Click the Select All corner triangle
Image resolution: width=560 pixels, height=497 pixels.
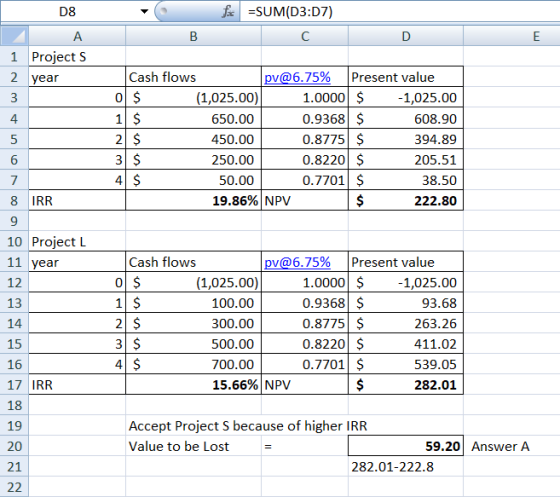(14, 36)
